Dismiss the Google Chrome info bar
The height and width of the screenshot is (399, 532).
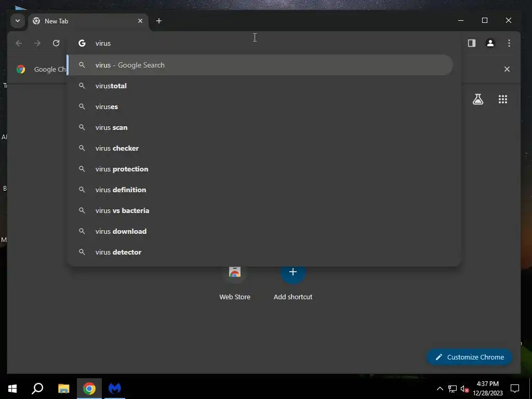[x=507, y=69]
